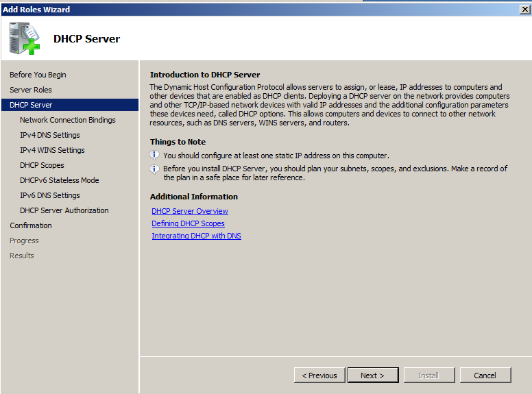Open the DHCP Server Overview link
This screenshot has width=532, height=394.
[190, 211]
